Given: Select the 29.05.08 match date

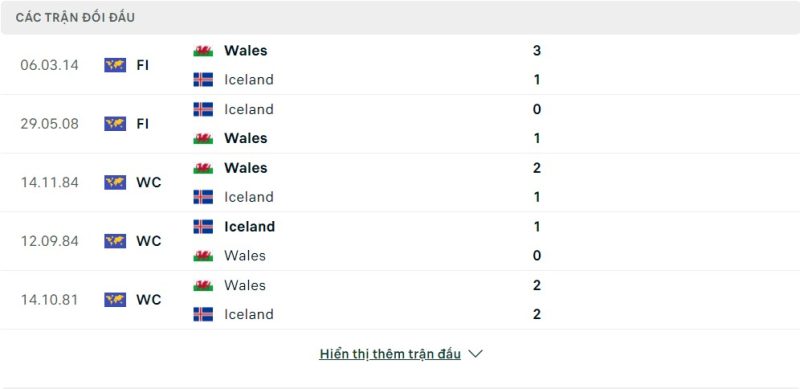Looking at the screenshot, I should [49, 124].
